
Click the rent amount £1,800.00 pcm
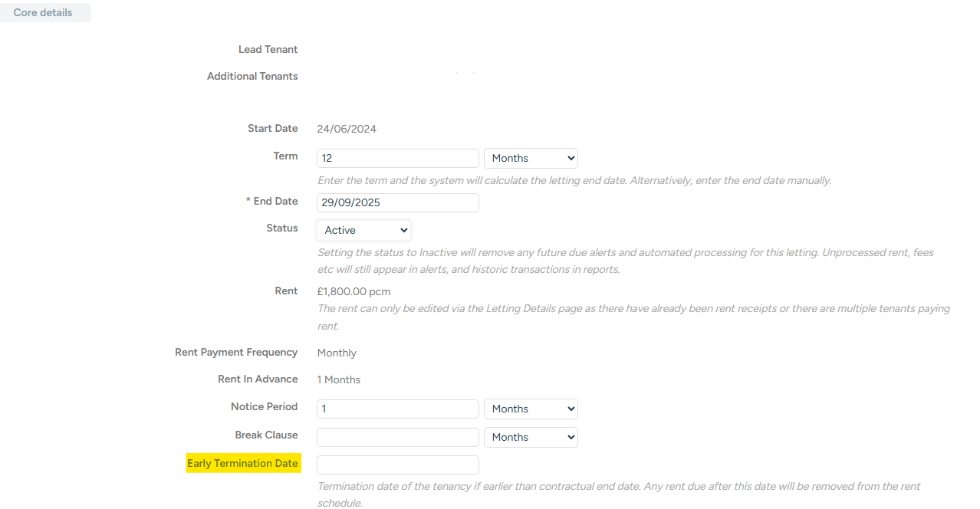tap(354, 291)
